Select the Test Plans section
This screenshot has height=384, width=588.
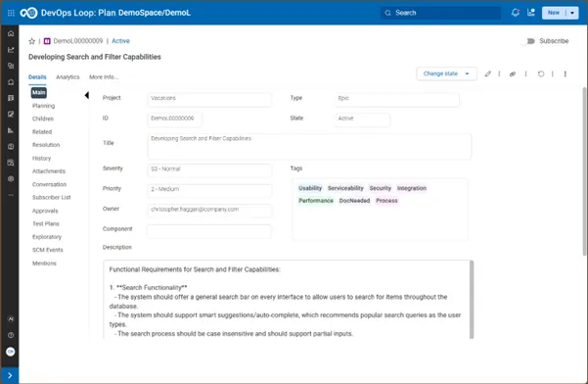46,223
